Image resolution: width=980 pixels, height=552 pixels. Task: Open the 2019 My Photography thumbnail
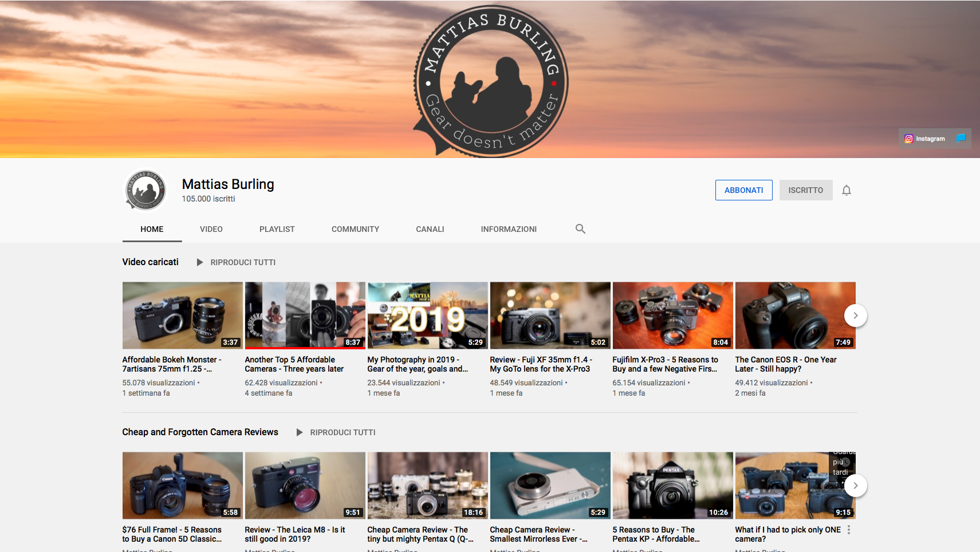428,316
